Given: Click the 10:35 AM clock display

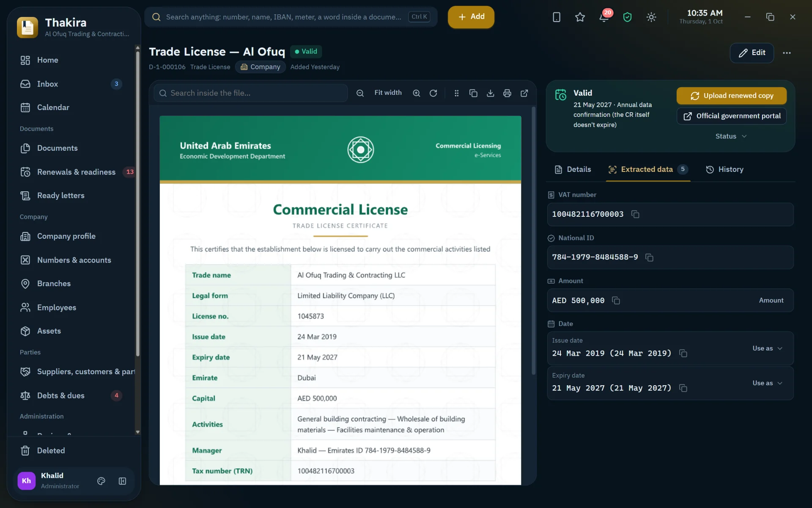Looking at the screenshot, I should (705, 13).
